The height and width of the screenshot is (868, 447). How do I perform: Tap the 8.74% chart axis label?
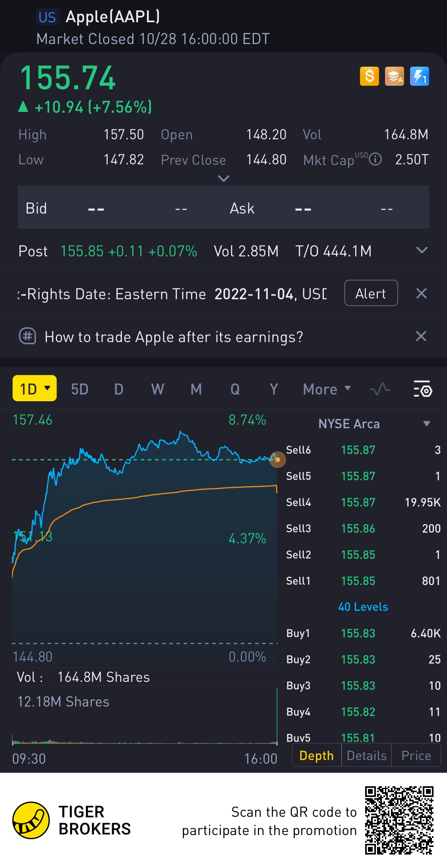pyautogui.click(x=247, y=420)
